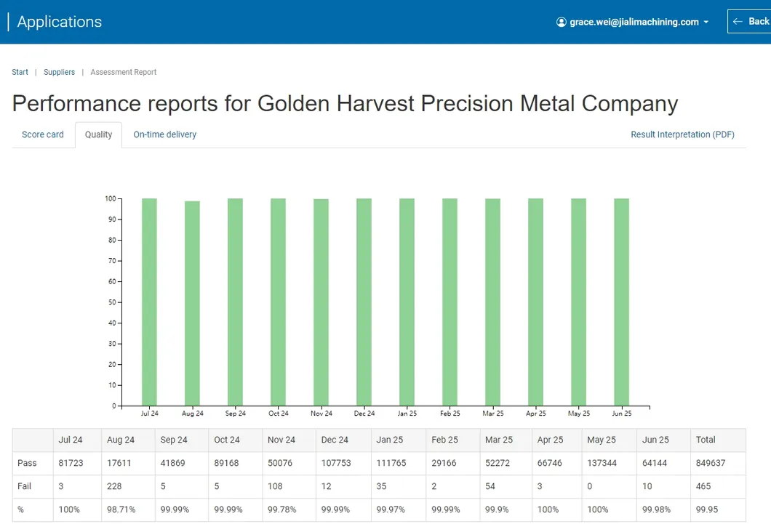Click the Assessment Report breadcrumb text
The image size is (771, 532).
pyautogui.click(x=124, y=72)
